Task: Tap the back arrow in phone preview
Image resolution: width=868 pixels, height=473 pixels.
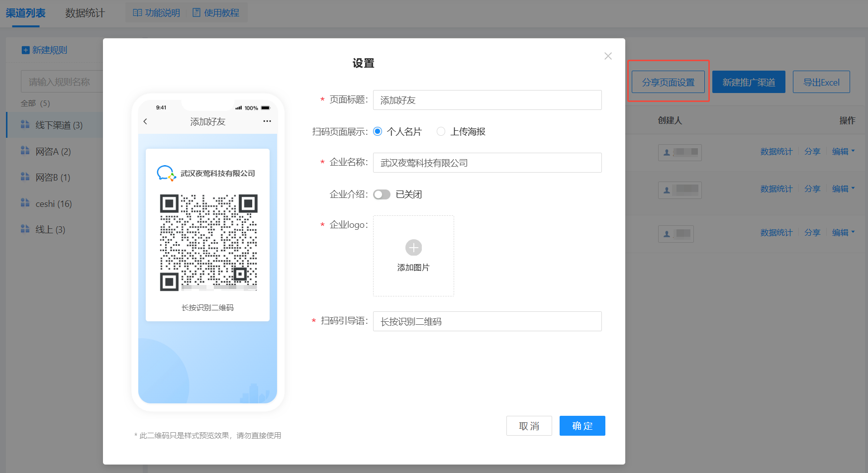Action: [x=145, y=121]
